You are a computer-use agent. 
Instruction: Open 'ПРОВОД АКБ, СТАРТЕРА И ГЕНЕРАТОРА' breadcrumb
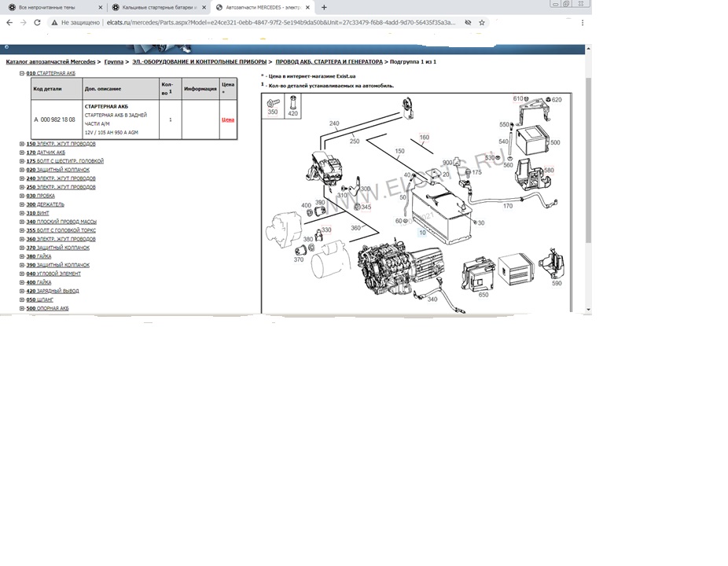click(x=329, y=61)
